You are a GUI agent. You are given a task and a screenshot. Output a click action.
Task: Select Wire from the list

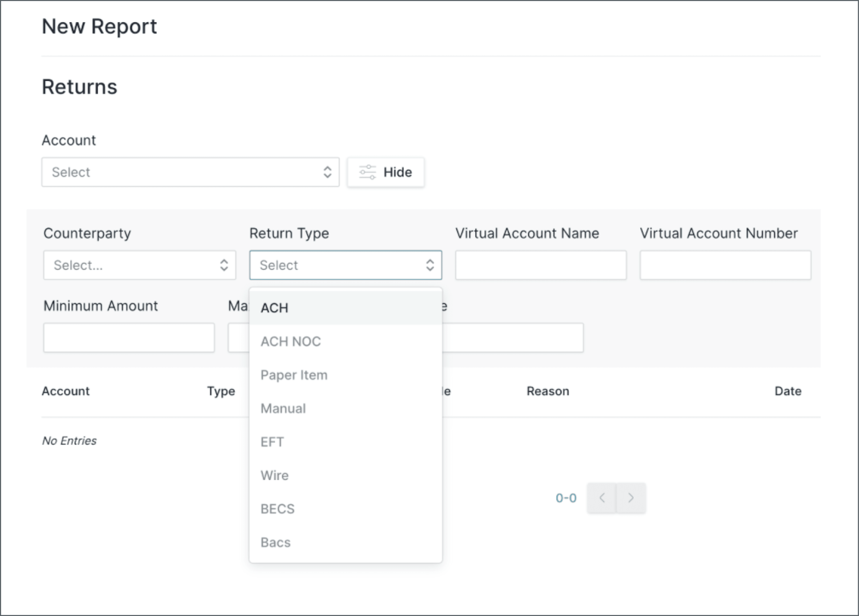275,475
